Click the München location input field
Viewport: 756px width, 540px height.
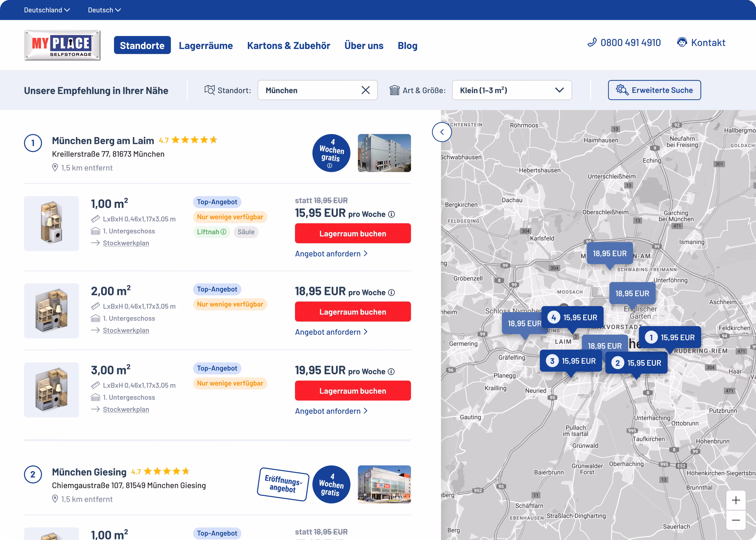317,90
